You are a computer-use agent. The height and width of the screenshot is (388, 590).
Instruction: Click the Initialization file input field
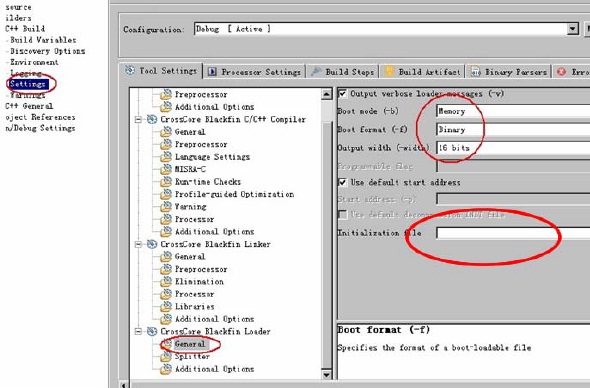point(513,233)
